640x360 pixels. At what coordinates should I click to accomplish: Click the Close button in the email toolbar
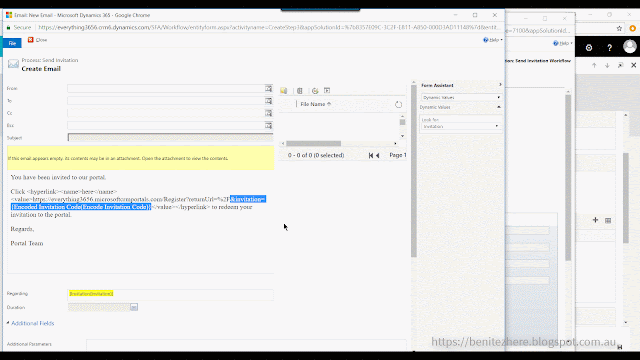tap(38, 40)
